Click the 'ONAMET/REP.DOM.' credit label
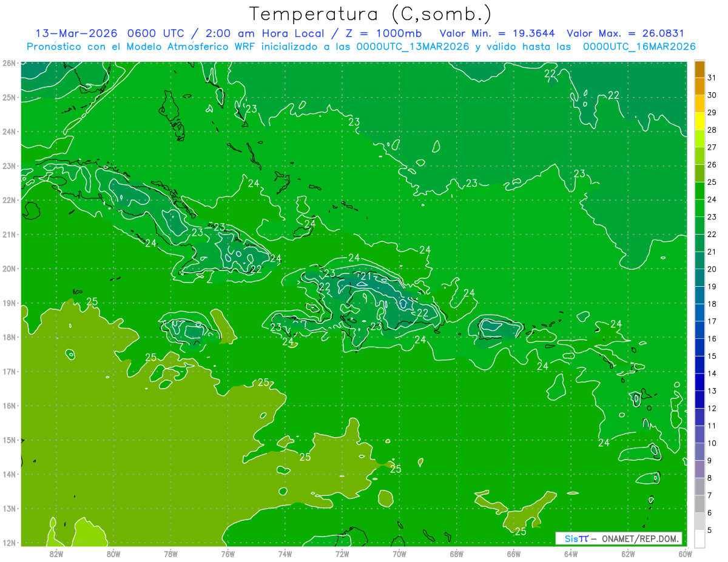The width and height of the screenshot is (728, 562). (x=640, y=538)
